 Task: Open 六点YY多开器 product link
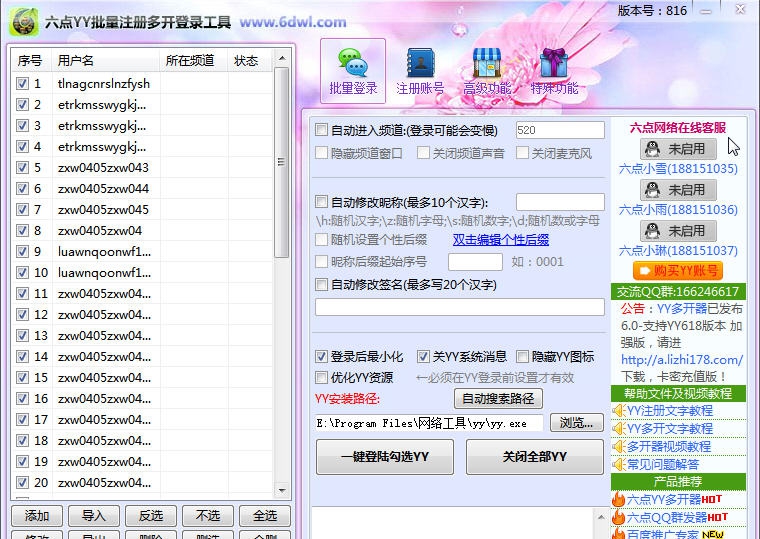coord(664,499)
